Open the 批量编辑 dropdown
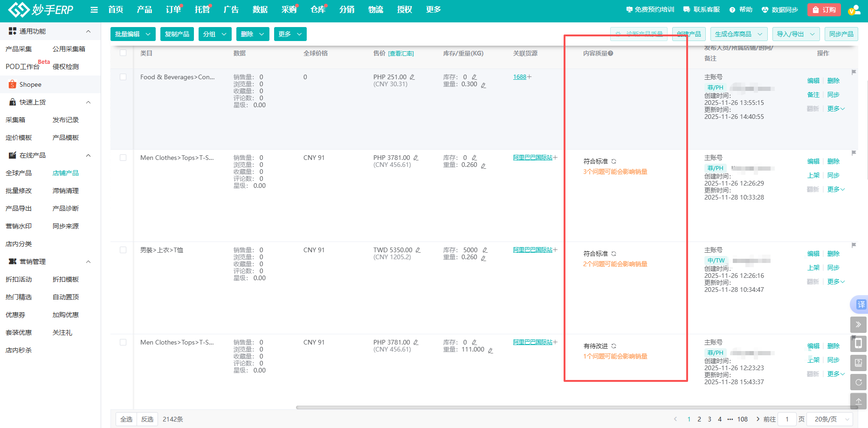Image resolution: width=868 pixels, height=428 pixels. pyautogui.click(x=133, y=34)
